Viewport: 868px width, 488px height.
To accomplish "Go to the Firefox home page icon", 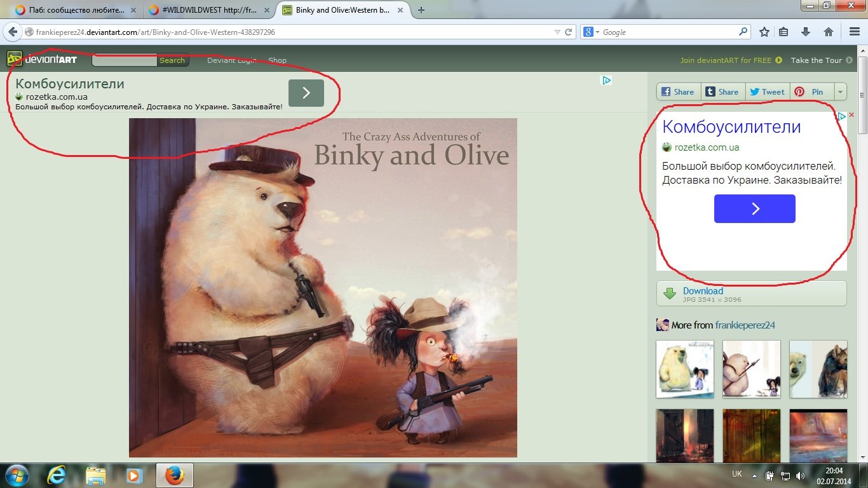I will point(828,32).
